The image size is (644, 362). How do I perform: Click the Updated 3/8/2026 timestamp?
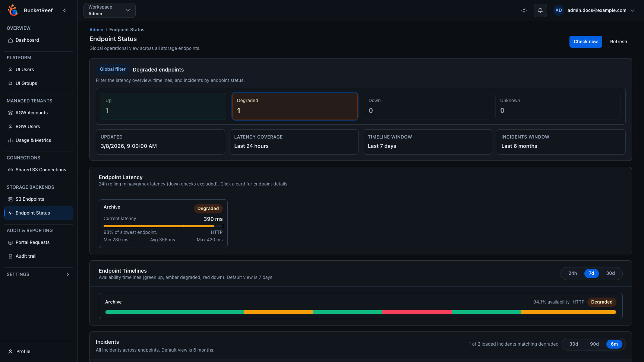click(129, 146)
